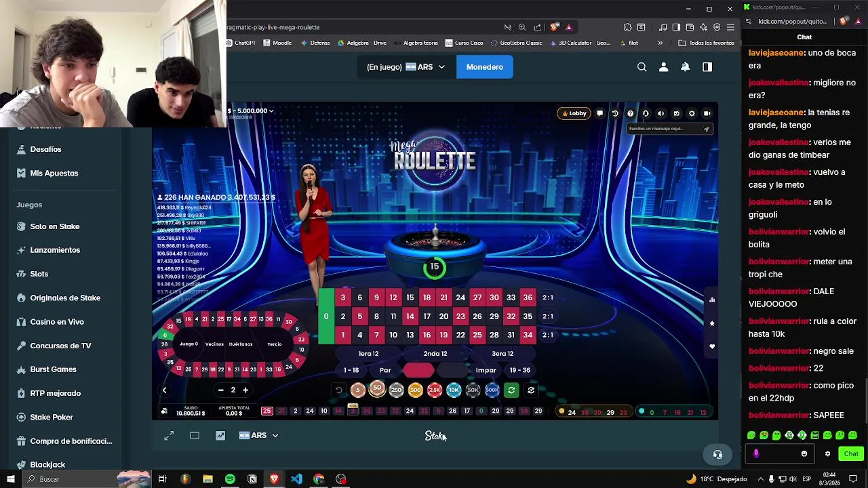Toggle the side panel icon in Stake header
Screen dimensions: 868x488
click(707, 67)
